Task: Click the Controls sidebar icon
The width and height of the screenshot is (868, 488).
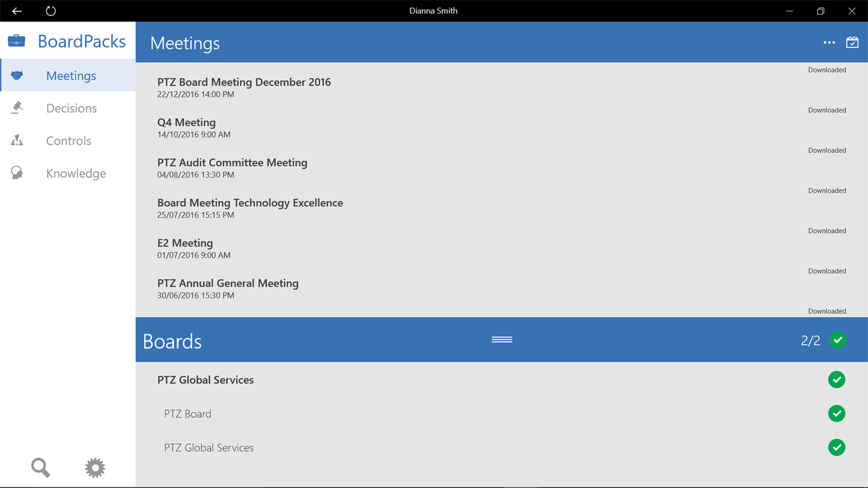Action: pos(17,140)
